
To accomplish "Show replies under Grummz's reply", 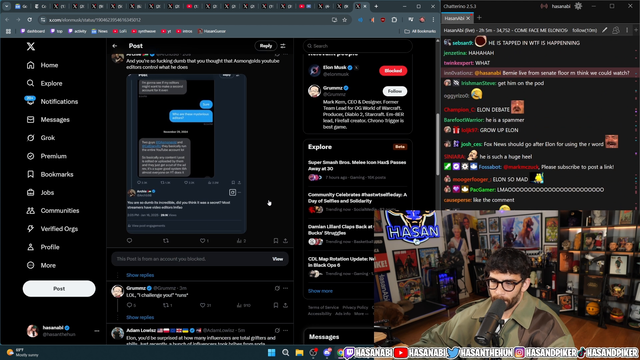I will pyautogui.click(x=140, y=317).
